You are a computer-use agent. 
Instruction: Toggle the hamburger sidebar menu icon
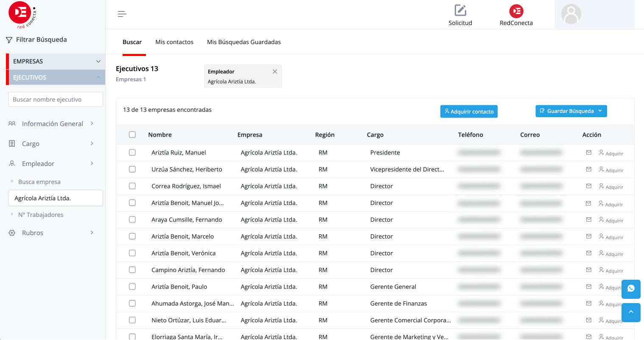122,14
